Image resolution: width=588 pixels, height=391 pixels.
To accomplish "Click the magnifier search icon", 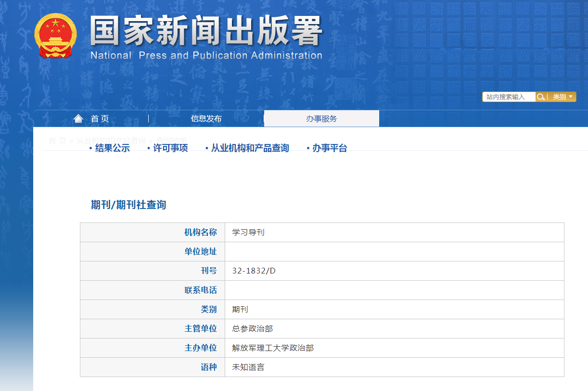I will 541,97.
